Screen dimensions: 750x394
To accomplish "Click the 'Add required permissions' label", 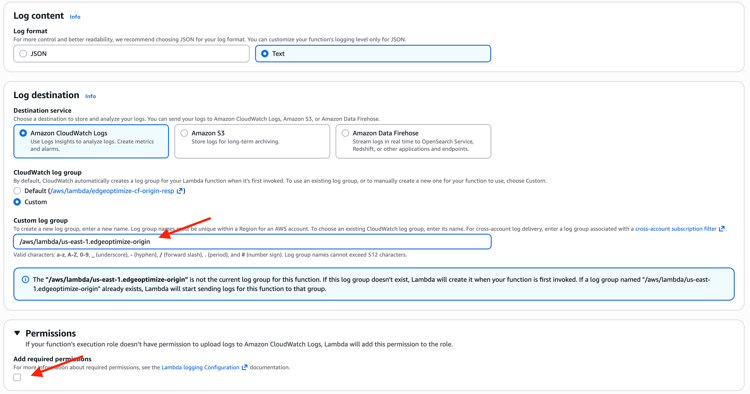I will coord(52,359).
